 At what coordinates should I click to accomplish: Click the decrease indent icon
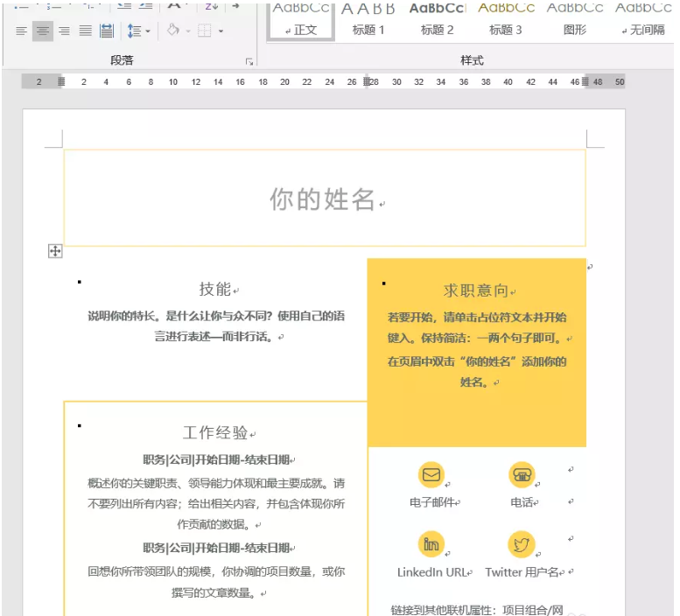[124, 4]
